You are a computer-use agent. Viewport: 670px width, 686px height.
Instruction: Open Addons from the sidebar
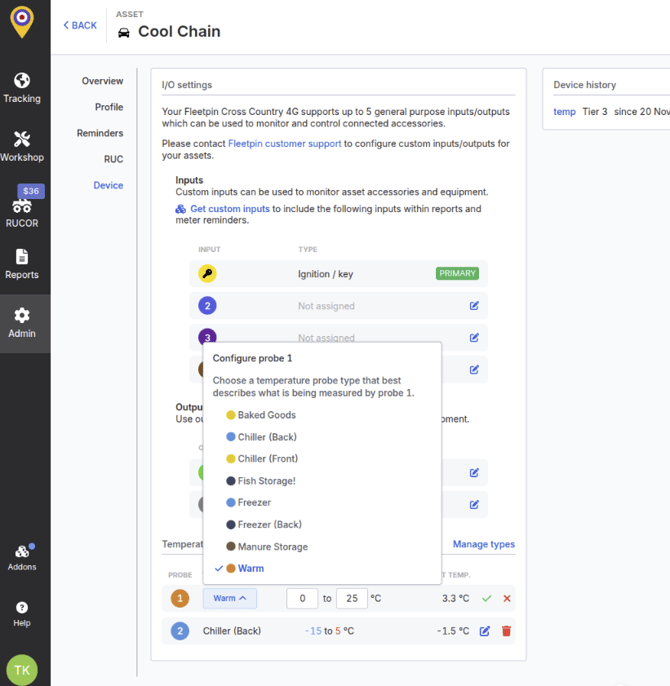click(22, 557)
